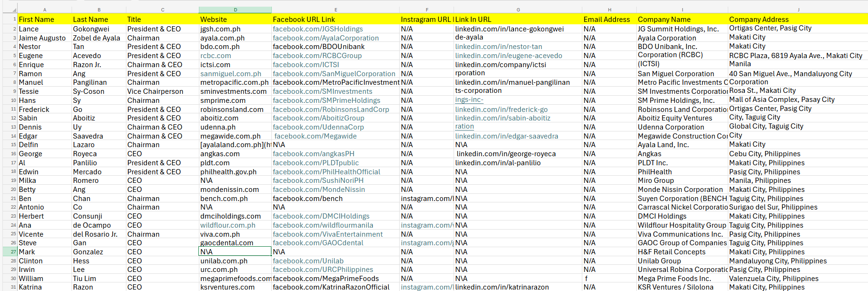This screenshot has width=868, height=291.
Task: Click the 'Last Name' header cell
Action: 99,20
